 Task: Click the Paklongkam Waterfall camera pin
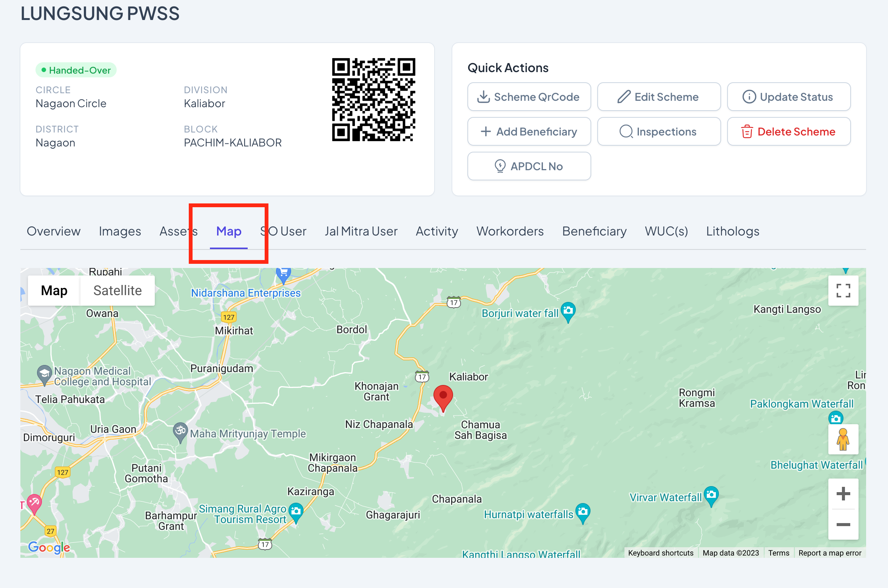(836, 418)
